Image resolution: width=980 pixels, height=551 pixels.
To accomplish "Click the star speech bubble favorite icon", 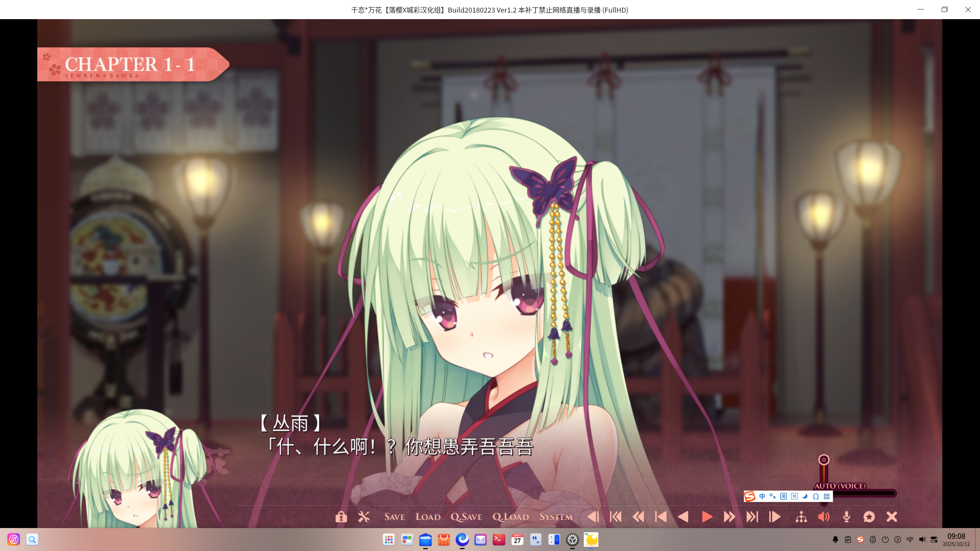I will (869, 517).
